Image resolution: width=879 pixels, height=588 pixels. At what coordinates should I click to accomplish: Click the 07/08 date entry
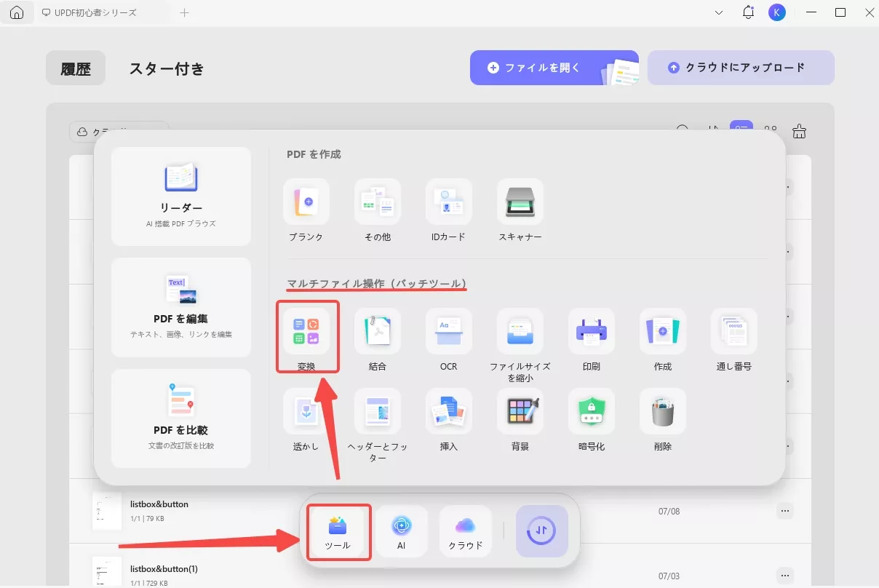pyautogui.click(x=669, y=511)
